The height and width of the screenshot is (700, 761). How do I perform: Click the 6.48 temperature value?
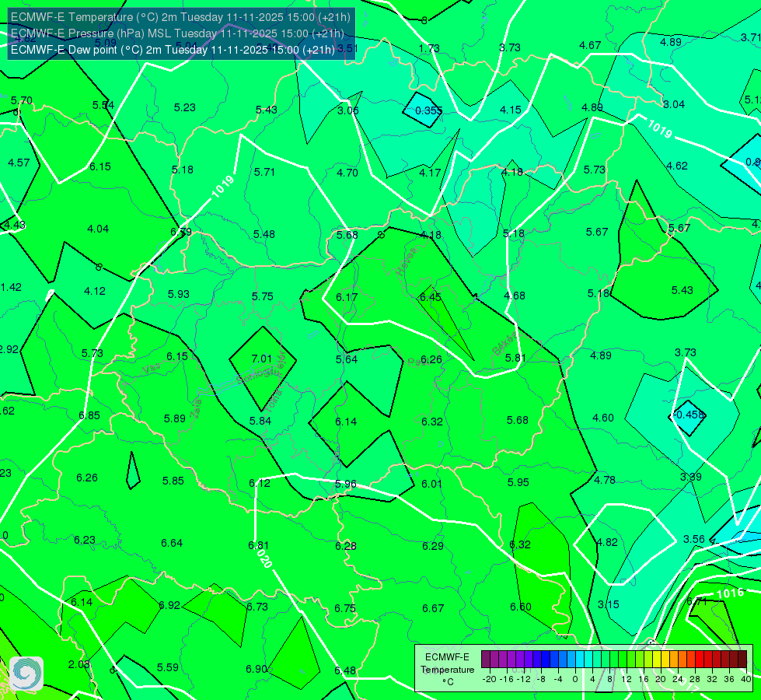pos(345,670)
